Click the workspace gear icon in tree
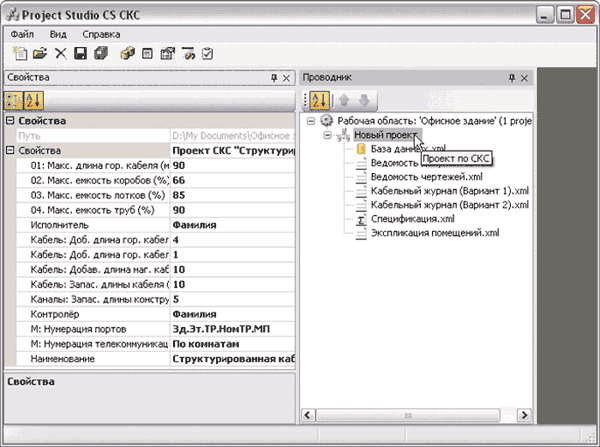 326,121
